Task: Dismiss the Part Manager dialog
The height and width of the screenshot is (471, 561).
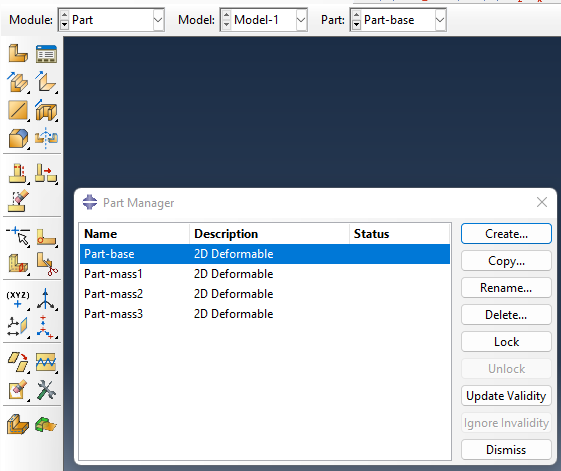Action: 506,450
